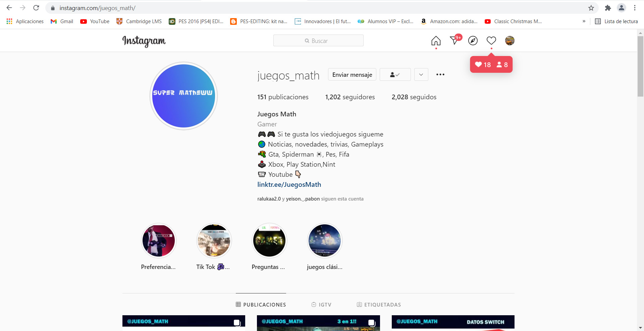Click scrollbar up arrow
644x331 pixels.
point(640,33)
